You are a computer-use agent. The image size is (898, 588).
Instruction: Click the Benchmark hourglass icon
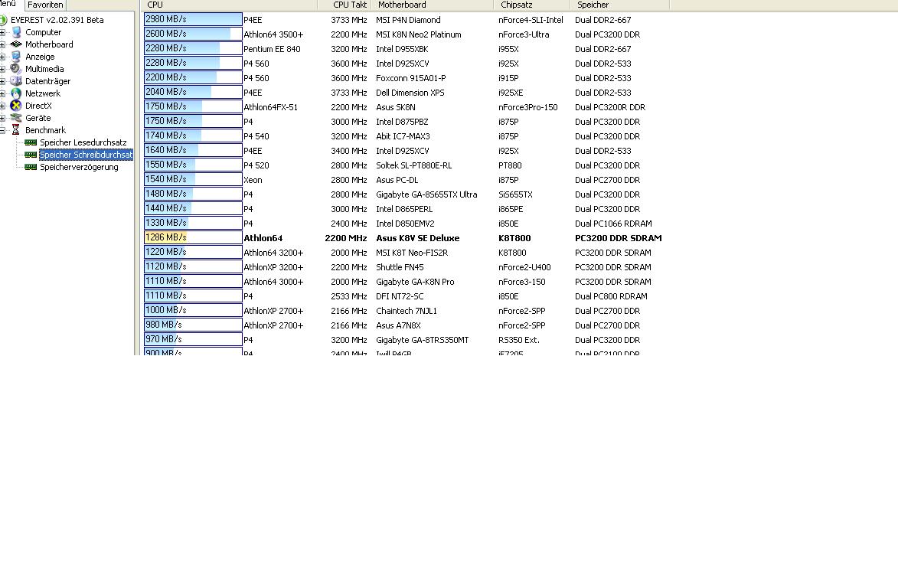[16, 130]
